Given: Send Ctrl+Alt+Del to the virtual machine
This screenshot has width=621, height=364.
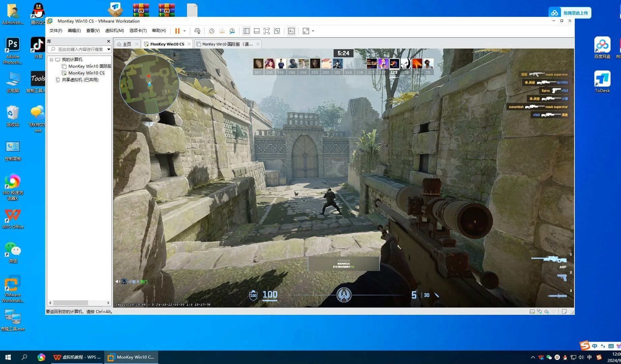Looking at the screenshot, I should 197,31.
